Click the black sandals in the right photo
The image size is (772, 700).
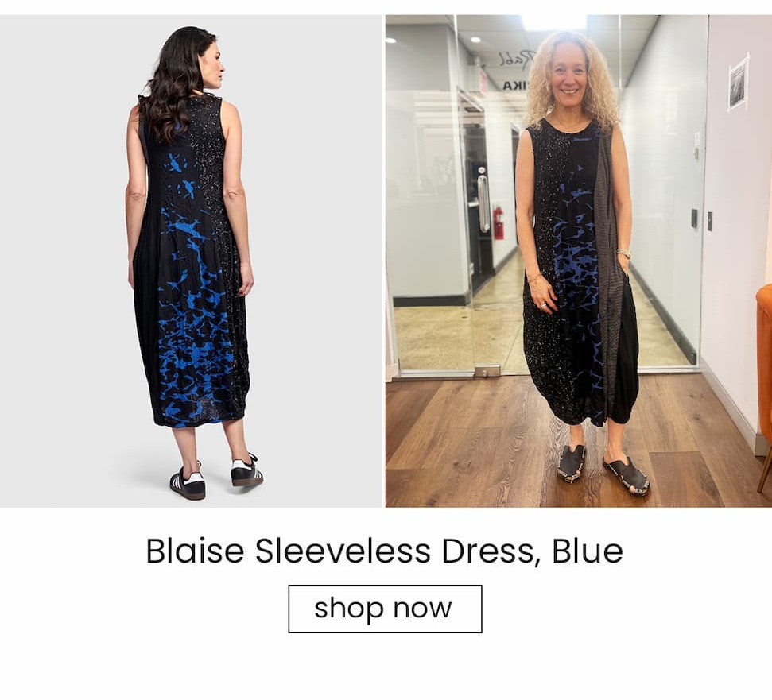click(603, 470)
